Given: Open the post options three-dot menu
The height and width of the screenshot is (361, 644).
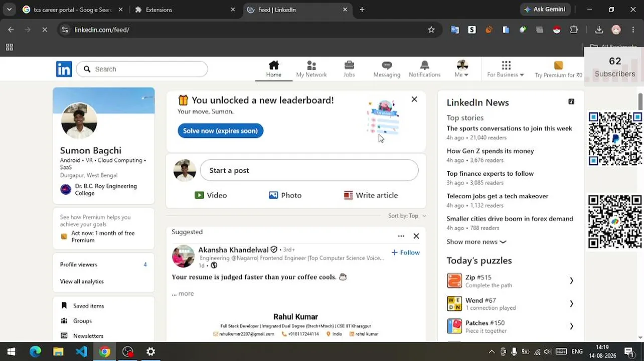Looking at the screenshot, I should (x=401, y=236).
